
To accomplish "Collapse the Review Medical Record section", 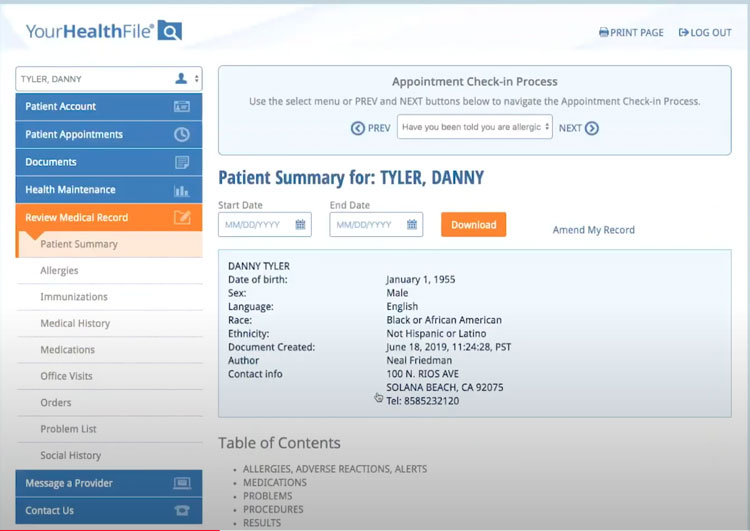I will pos(108,217).
